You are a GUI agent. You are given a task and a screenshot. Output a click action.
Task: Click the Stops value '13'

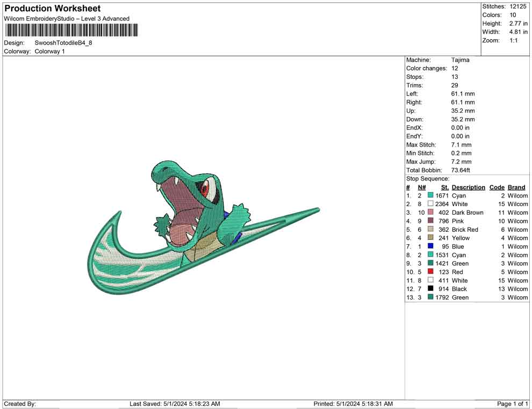coord(455,77)
